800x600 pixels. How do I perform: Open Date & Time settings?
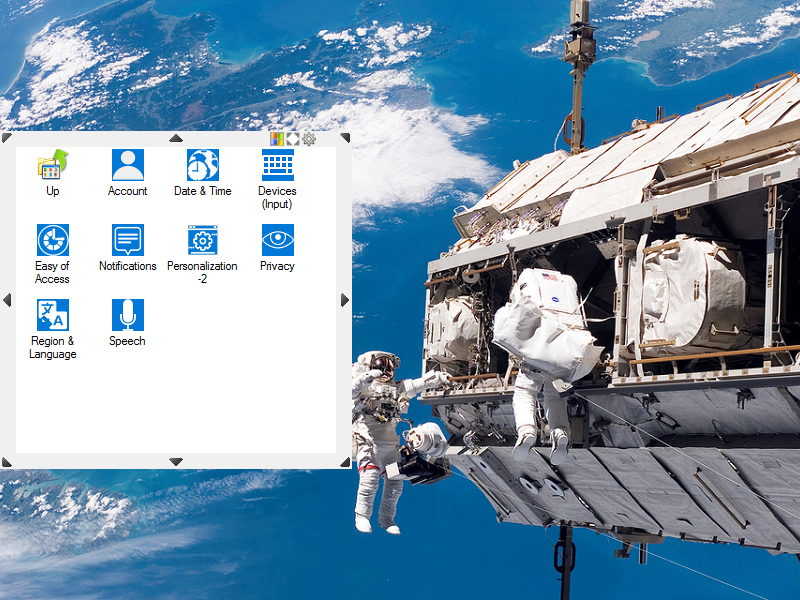[x=202, y=165]
